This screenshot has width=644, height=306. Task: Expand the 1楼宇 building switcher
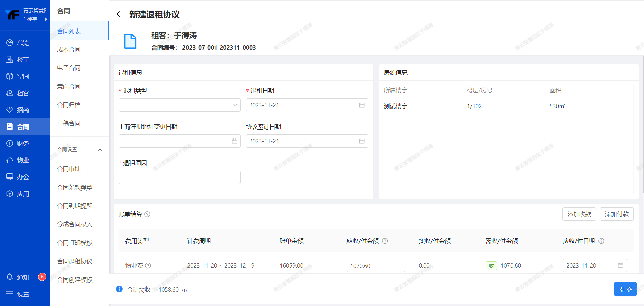[x=46, y=19]
